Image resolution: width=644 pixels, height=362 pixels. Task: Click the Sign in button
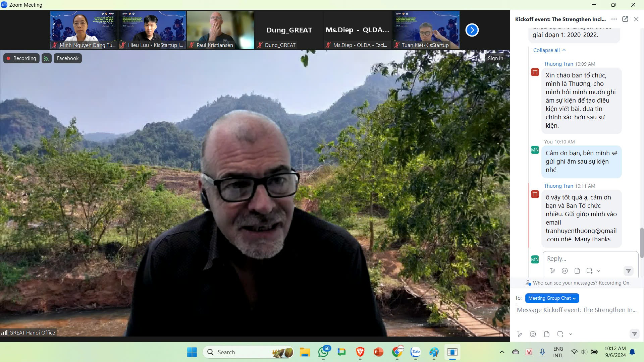coord(495,58)
